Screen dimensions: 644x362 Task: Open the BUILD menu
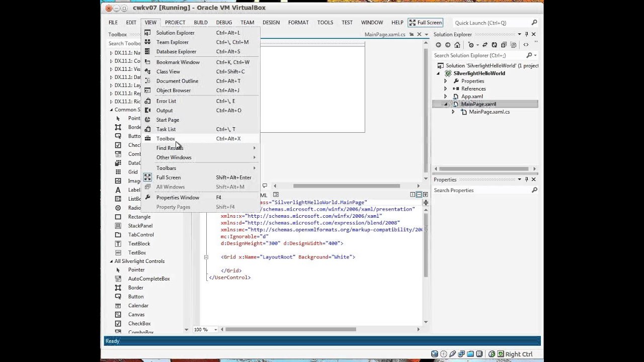[x=201, y=23]
